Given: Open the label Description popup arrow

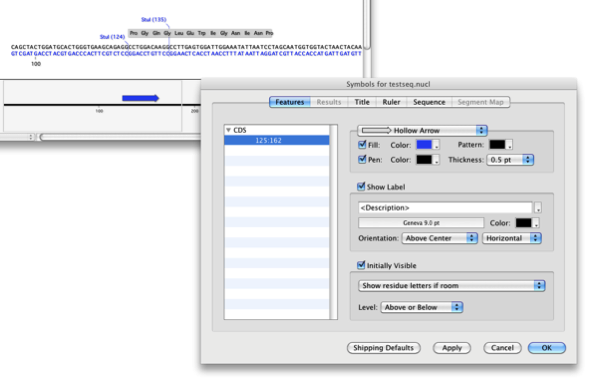Looking at the screenshot, I should tap(538, 208).
